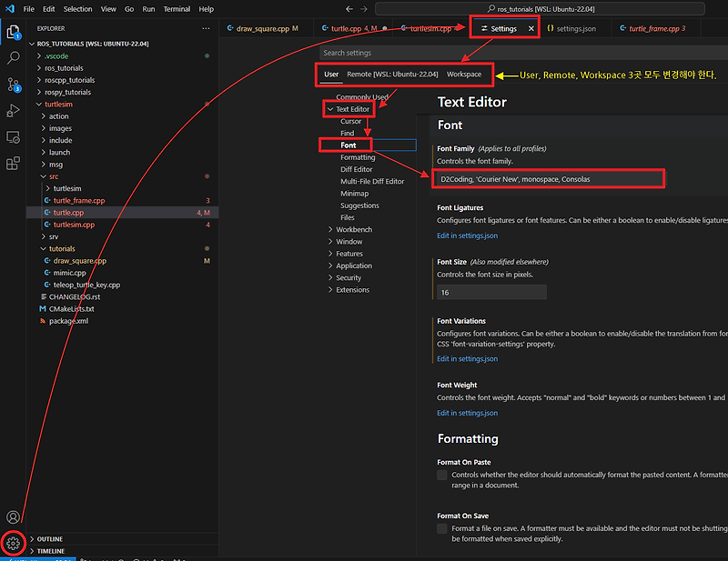Click the C++ icon beside teleop_turtle_key.cpp
This screenshot has height=561, width=728.
coord(47,285)
